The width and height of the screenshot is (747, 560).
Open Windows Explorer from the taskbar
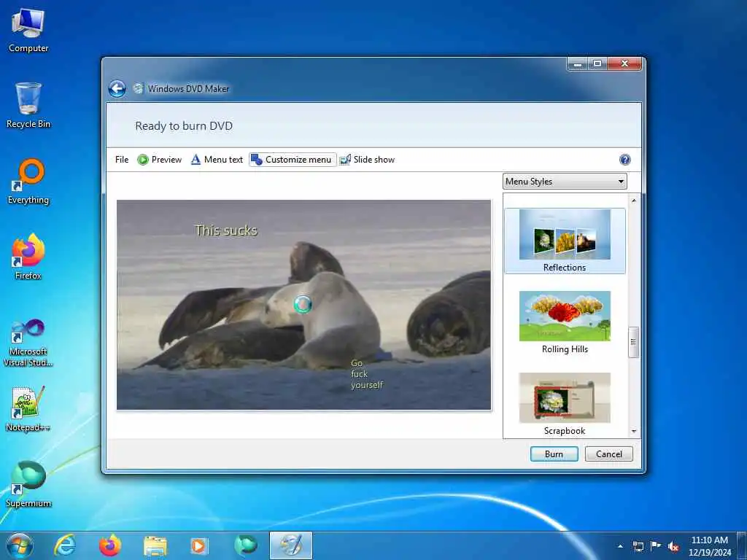155,546
